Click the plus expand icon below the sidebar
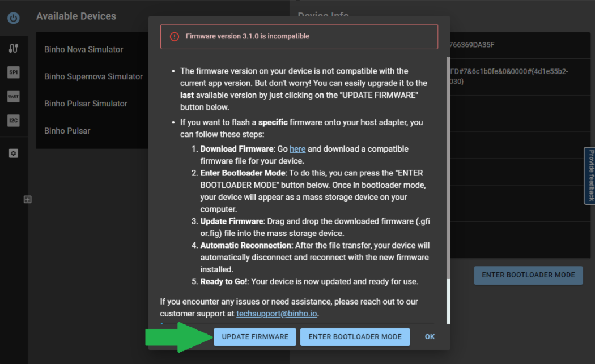595x364 pixels. click(x=28, y=199)
